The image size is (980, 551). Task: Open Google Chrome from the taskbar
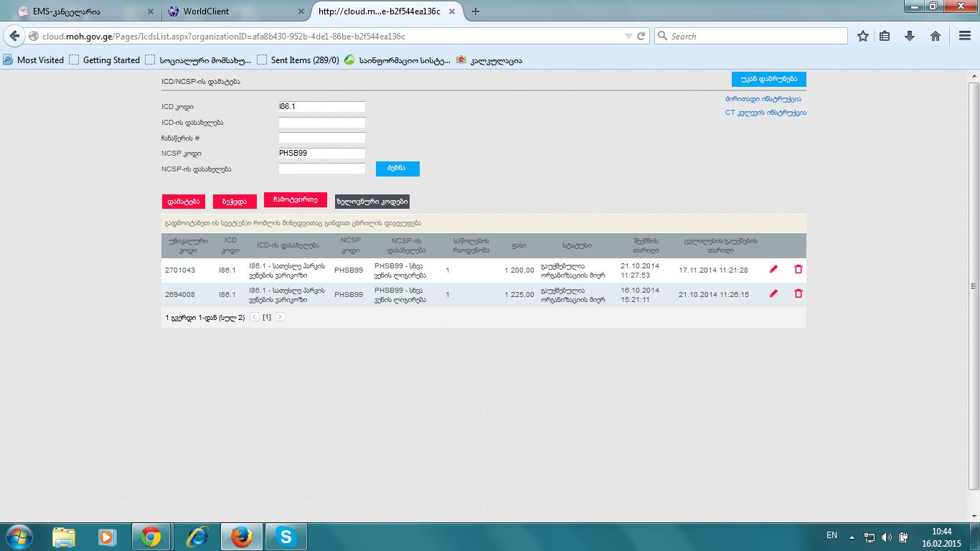click(151, 537)
